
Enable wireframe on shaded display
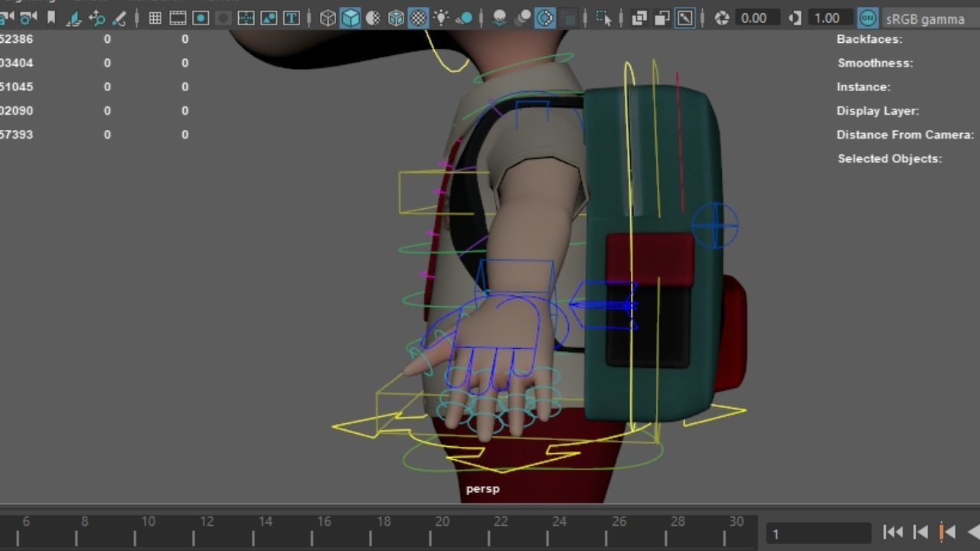396,18
